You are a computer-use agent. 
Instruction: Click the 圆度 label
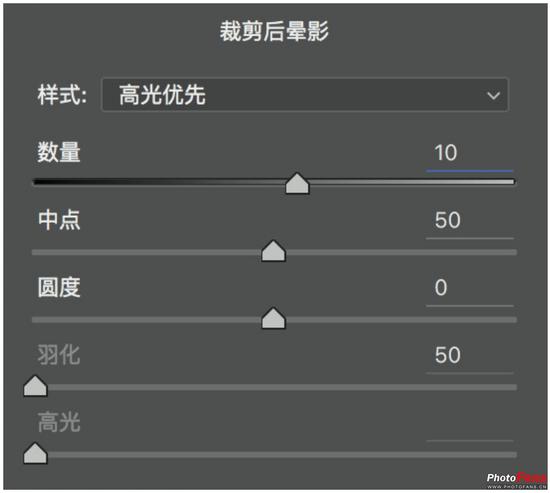click(59, 287)
